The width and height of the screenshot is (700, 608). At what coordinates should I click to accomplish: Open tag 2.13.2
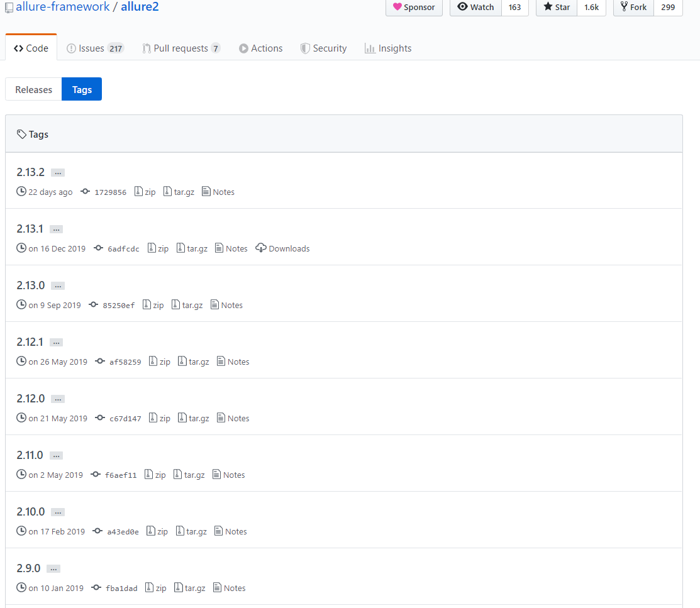click(31, 172)
